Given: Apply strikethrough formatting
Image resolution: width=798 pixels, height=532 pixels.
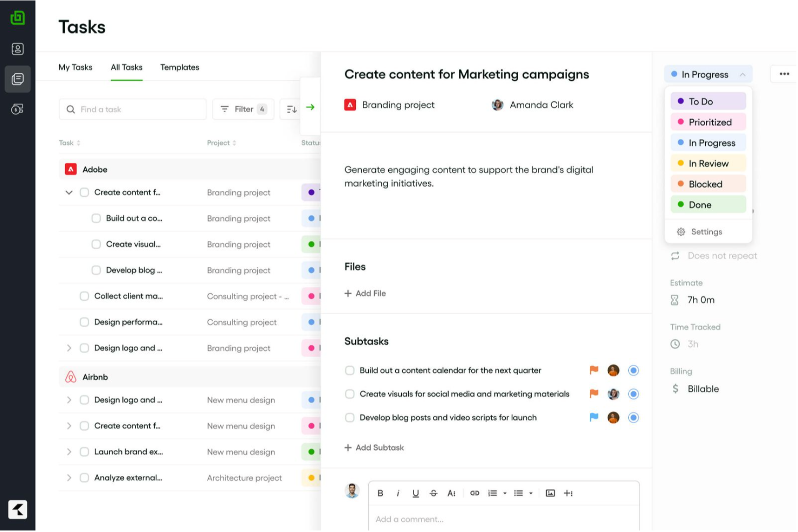Looking at the screenshot, I should click(434, 493).
